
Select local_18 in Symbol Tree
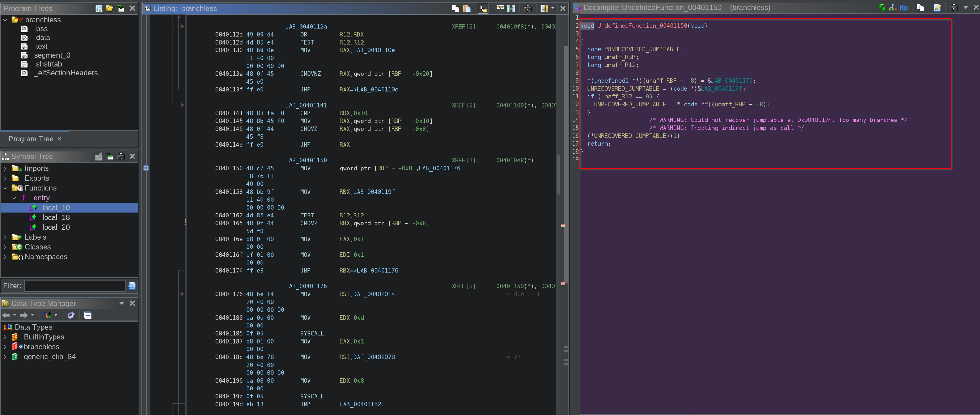point(56,217)
